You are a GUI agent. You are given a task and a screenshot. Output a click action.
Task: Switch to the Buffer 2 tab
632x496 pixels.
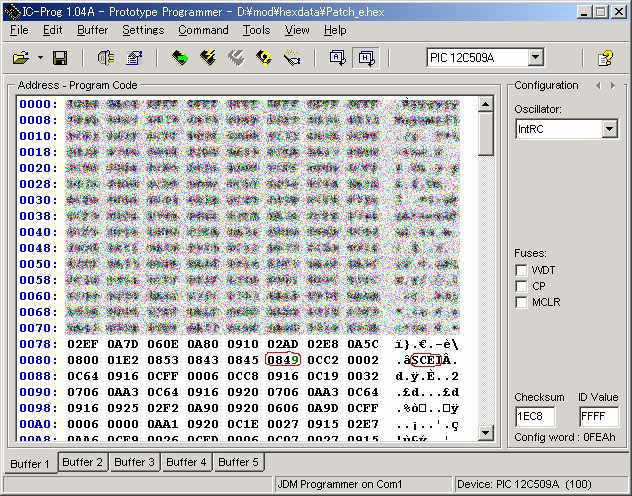pos(83,462)
